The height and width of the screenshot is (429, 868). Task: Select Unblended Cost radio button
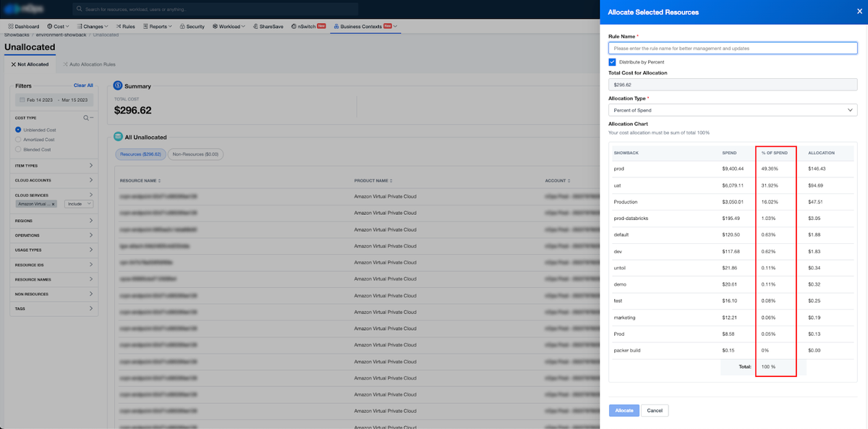click(18, 129)
